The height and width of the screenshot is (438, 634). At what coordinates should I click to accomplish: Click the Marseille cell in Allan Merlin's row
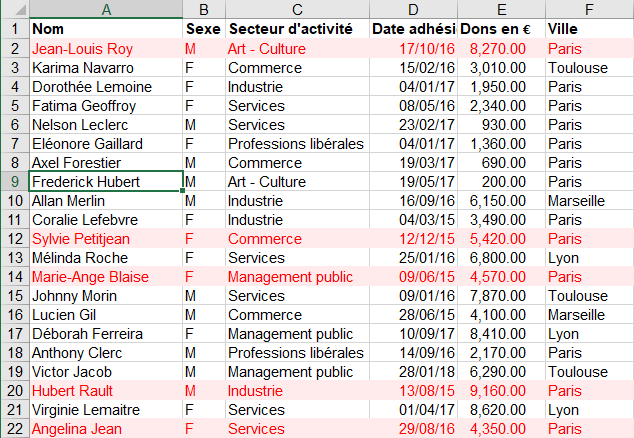coord(589,201)
